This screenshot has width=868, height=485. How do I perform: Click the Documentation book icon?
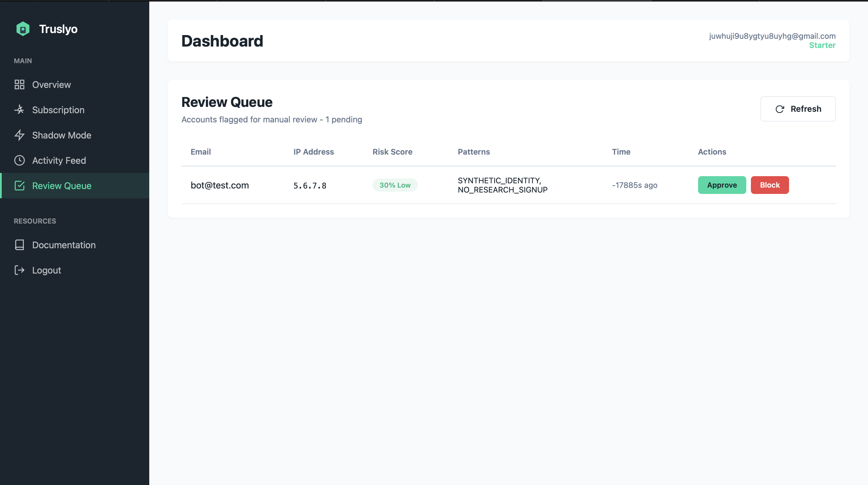click(20, 245)
